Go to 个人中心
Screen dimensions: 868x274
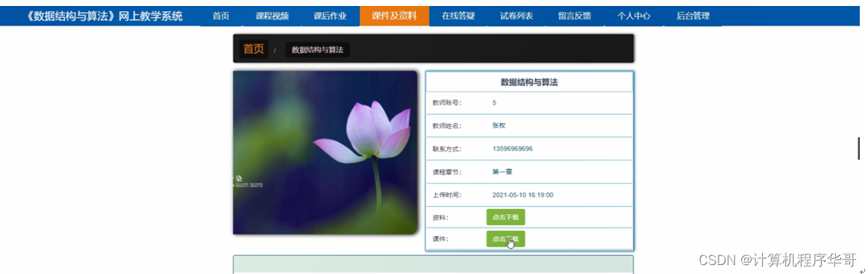point(634,16)
